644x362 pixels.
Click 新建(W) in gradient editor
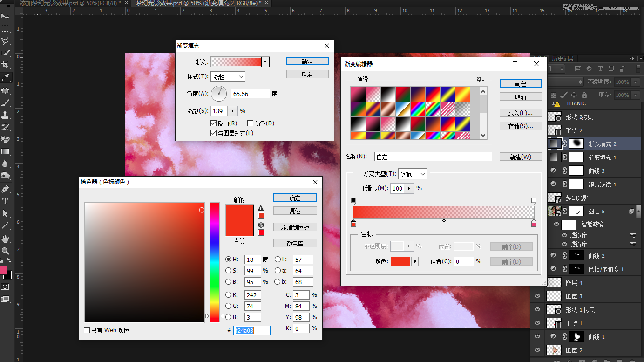[521, 157]
